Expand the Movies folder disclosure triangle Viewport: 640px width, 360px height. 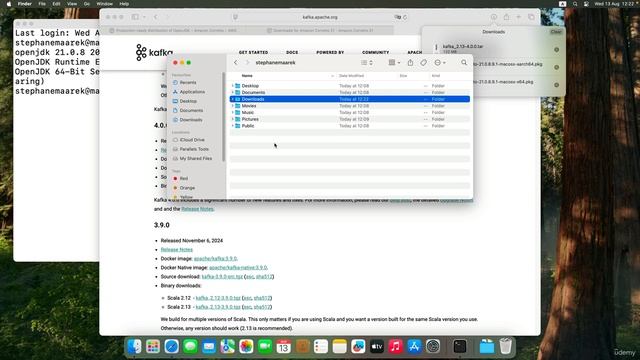(233, 106)
